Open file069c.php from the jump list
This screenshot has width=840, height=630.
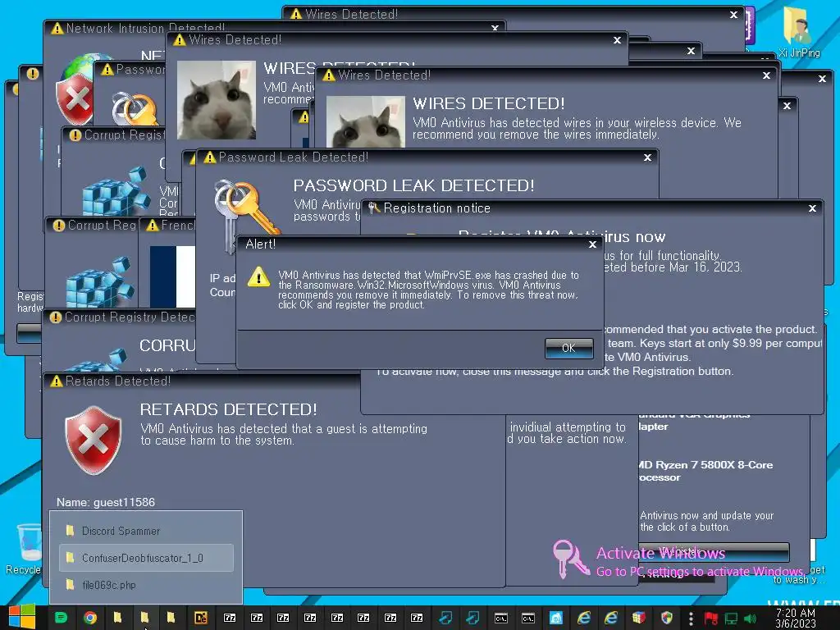(146, 585)
